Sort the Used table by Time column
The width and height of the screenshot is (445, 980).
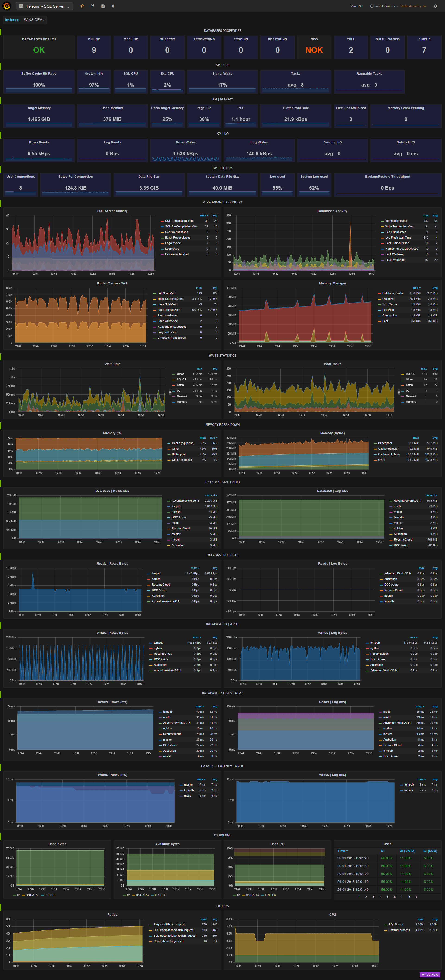(x=342, y=851)
